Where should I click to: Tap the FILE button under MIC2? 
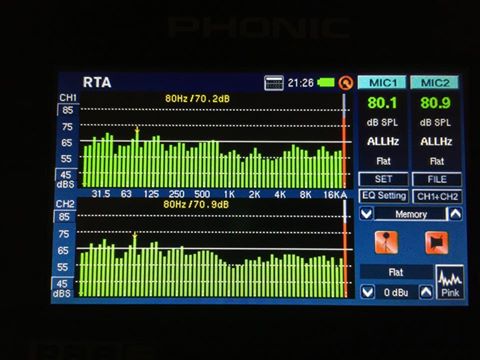pos(437,179)
